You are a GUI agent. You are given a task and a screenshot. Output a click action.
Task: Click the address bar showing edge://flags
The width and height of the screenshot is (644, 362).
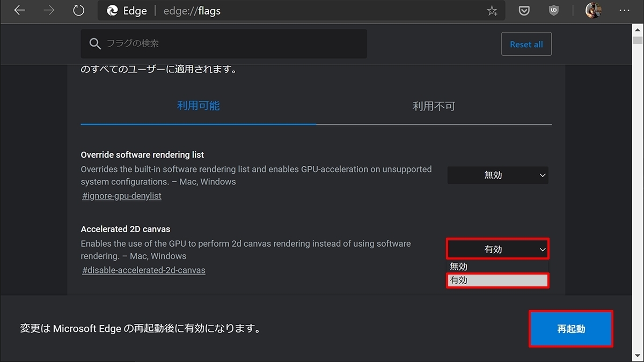point(301,11)
